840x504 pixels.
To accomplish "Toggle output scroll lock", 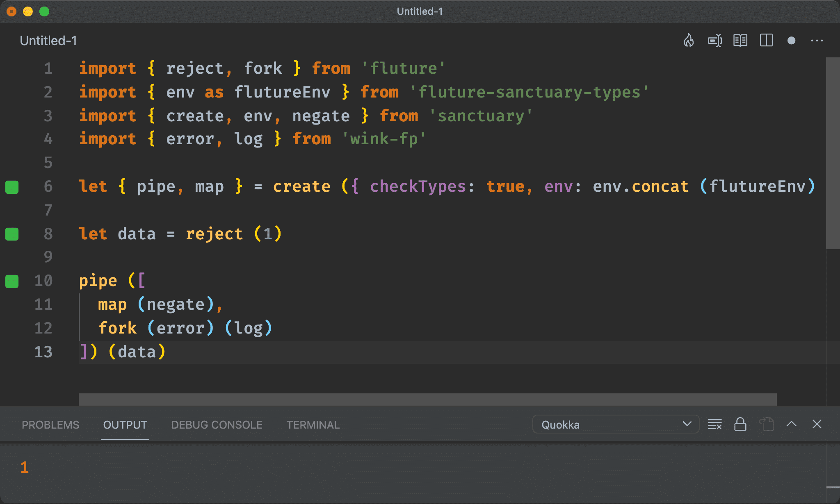I will (740, 424).
